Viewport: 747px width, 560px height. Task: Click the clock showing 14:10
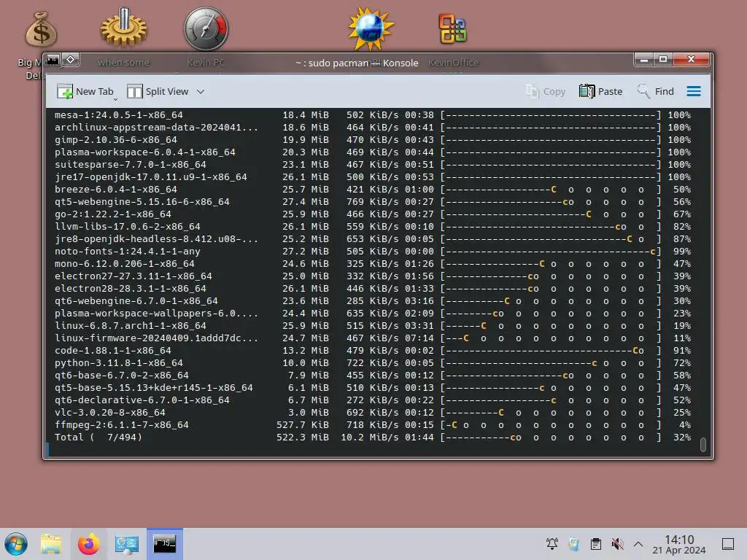(x=679, y=544)
